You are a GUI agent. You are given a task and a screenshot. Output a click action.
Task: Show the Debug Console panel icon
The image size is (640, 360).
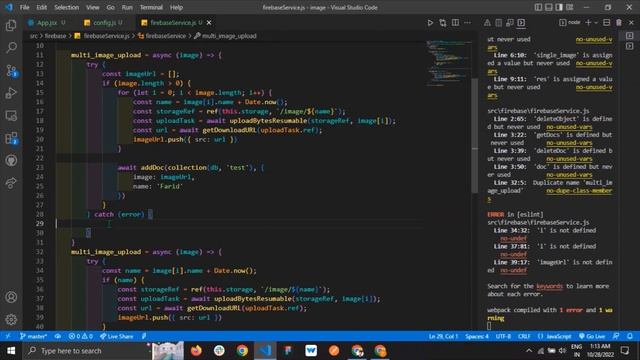510,23
